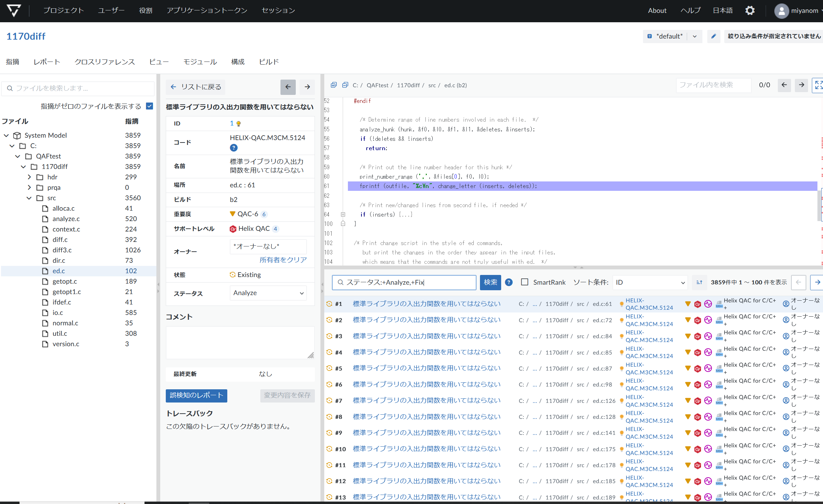Click the pencil edit view icon
Screen dimensions: 823x504
pyautogui.click(x=714, y=36)
